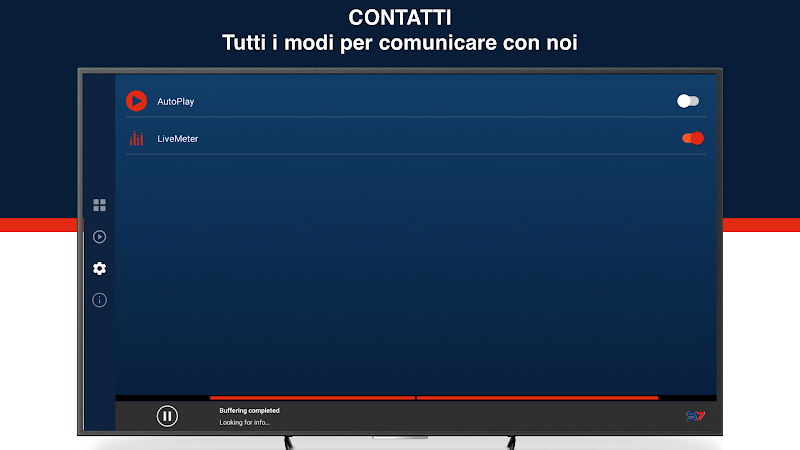Open the player section via play-circle icon
This screenshot has width=800, height=450.
pos(99,237)
